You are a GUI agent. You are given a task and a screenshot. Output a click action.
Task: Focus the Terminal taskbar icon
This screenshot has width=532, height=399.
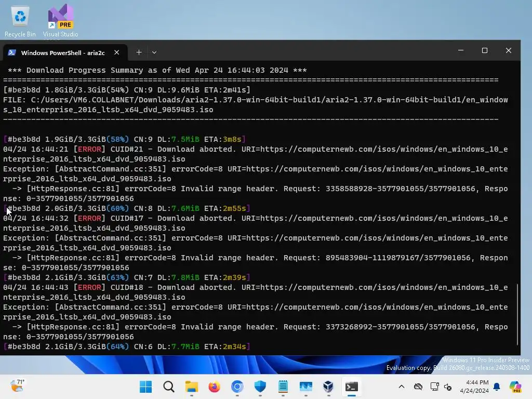tap(352, 387)
